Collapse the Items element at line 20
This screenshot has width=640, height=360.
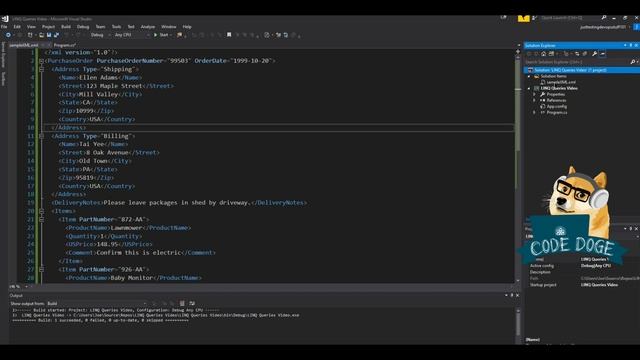41,211
